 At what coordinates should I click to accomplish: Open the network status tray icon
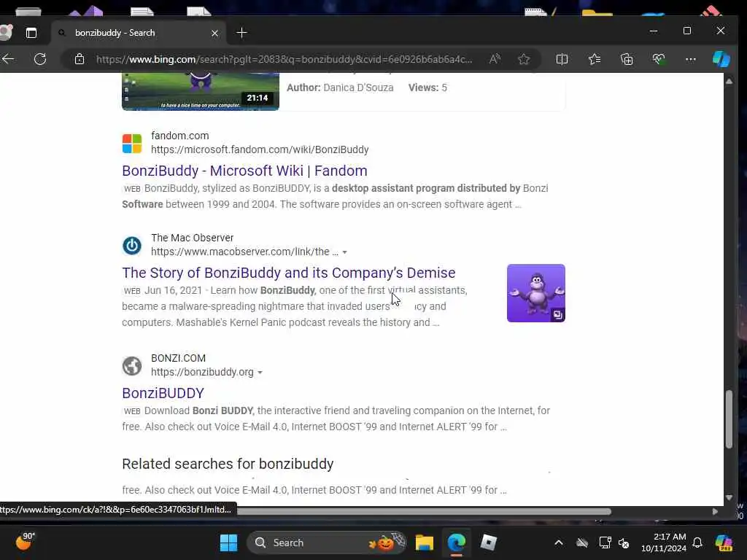coord(605,542)
